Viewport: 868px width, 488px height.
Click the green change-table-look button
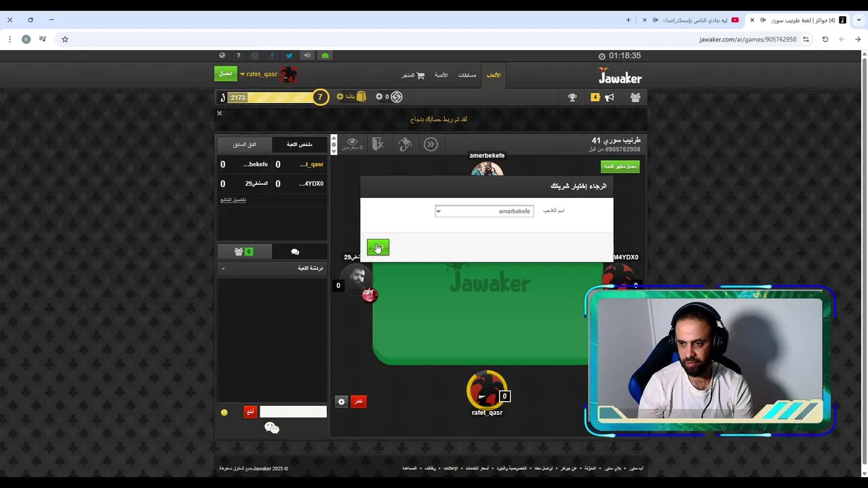pyautogui.click(x=620, y=166)
